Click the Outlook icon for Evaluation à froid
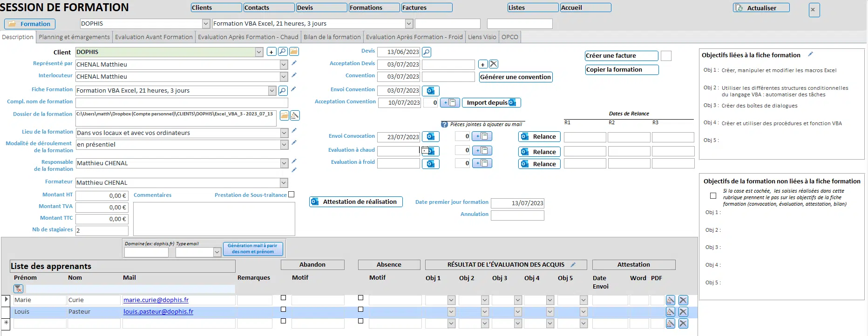 pyautogui.click(x=431, y=164)
